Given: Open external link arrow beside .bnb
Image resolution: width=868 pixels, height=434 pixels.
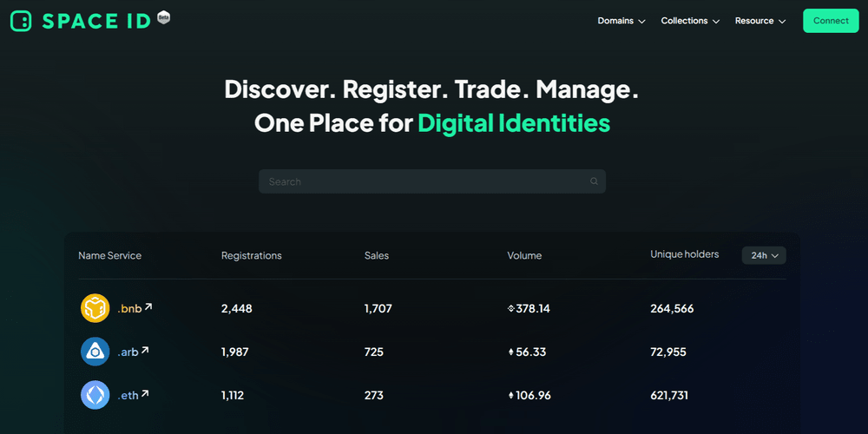Looking at the screenshot, I should [x=148, y=306].
